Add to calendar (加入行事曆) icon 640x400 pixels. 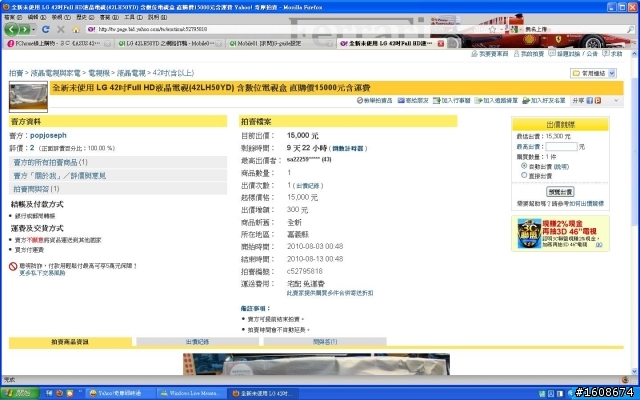coord(436,100)
